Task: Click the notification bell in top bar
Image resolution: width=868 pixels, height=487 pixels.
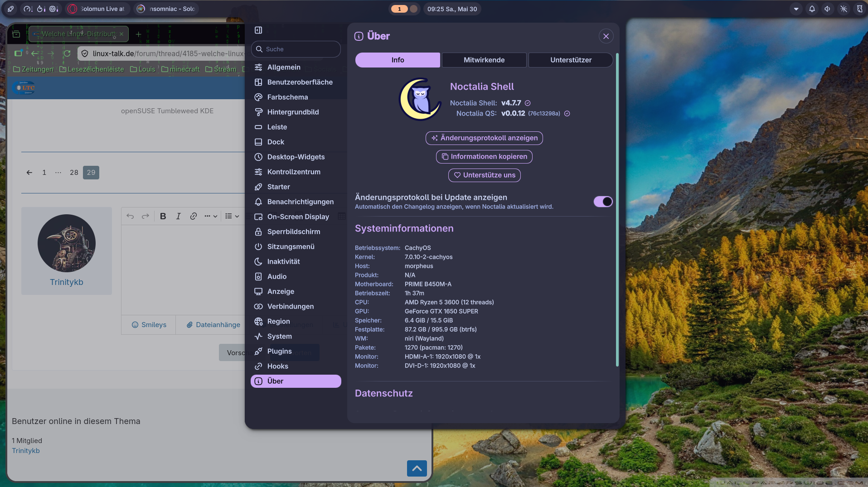Action: point(812,9)
